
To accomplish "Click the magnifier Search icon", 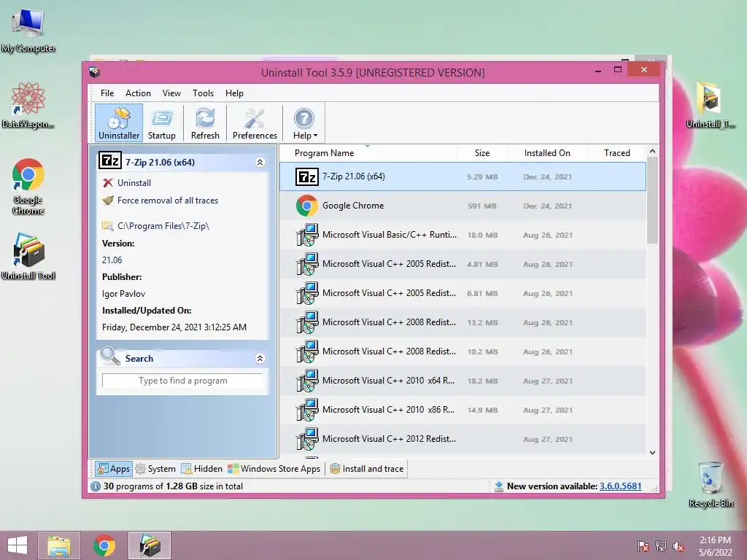I will point(111,356).
